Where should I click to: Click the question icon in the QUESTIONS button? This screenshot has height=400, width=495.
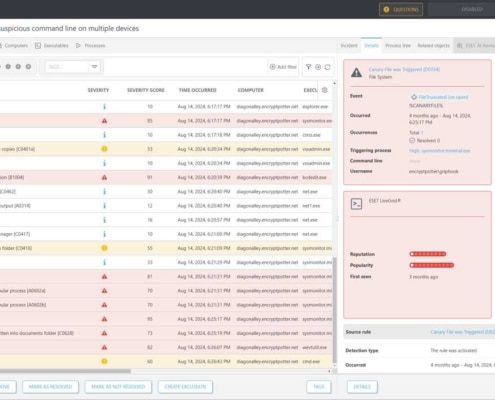pos(386,10)
